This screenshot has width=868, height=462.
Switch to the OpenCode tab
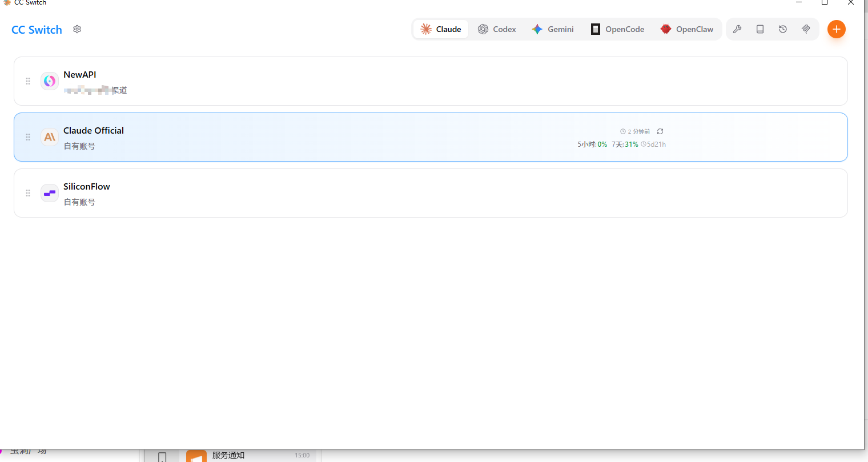click(x=617, y=29)
